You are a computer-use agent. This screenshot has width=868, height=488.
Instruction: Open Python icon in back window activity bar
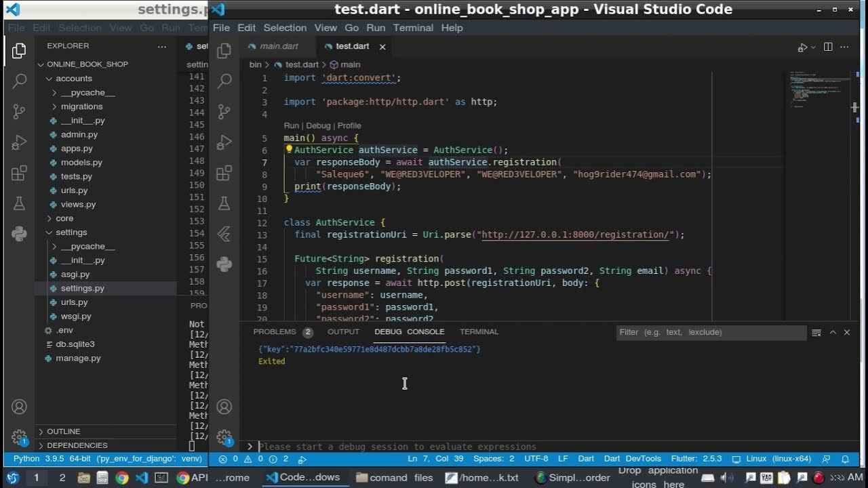(x=19, y=235)
